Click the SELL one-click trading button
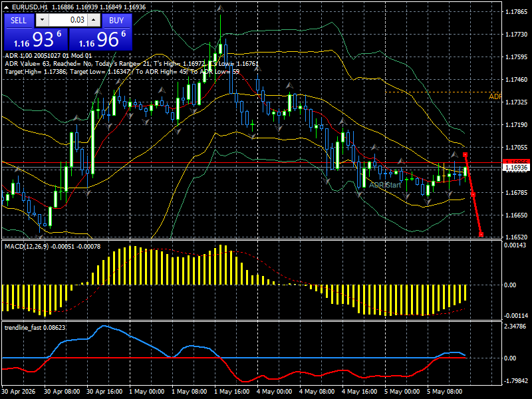 19,21
